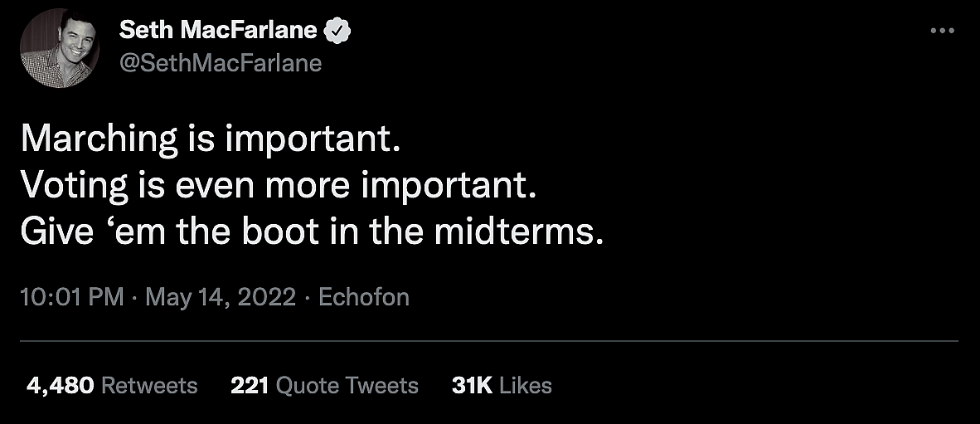Image resolution: width=980 pixels, height=424 pixels.
Task: View the 4,480 retweets count number
Action: pyautogui.click(x=60, y=385)
